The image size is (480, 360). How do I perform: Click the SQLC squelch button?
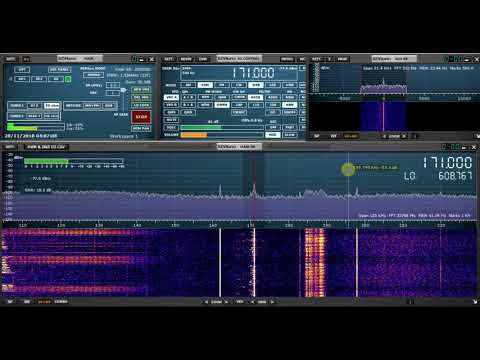tap(171, 127)
